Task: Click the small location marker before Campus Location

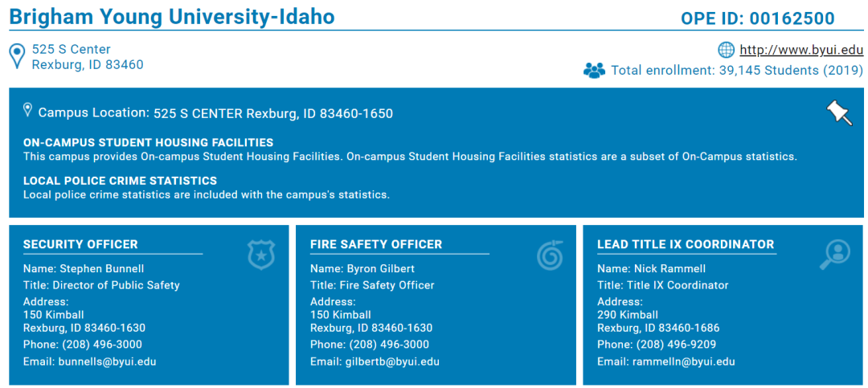Action: pyautogui.click(x=28, y=110)
